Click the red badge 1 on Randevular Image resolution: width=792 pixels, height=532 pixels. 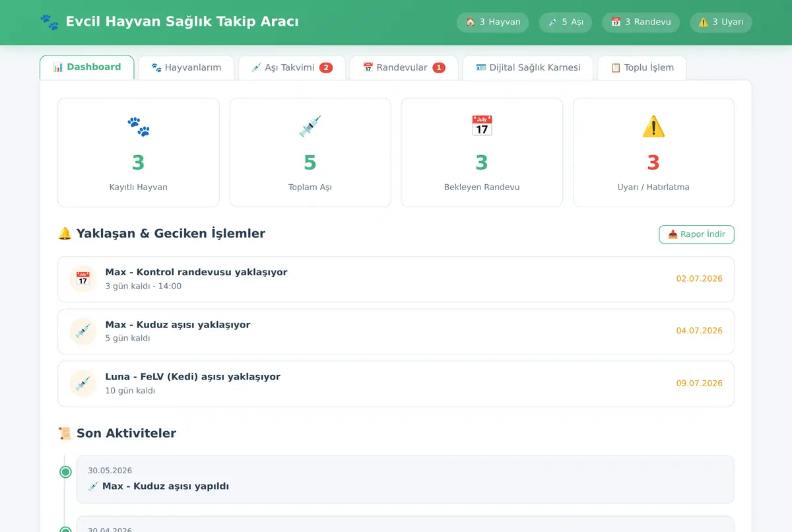tap(439, 67)
